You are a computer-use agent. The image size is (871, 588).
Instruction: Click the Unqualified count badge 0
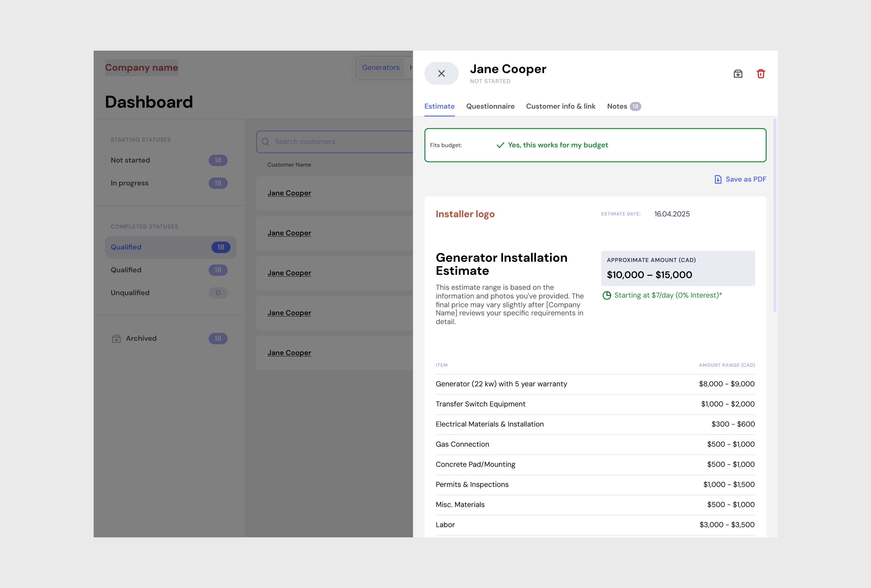coord(218,293)
